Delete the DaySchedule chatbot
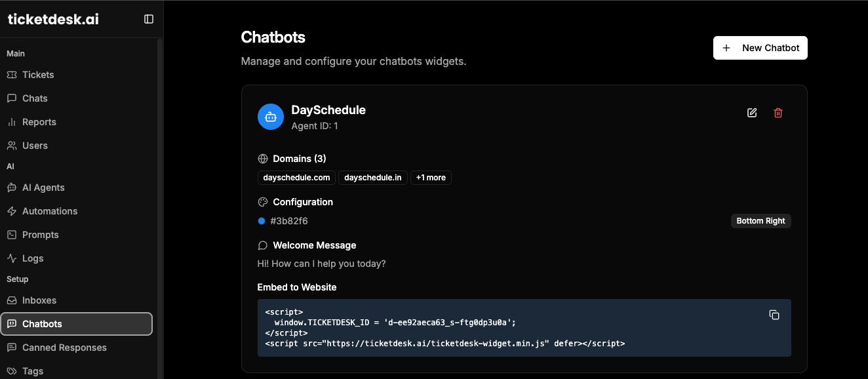Image resolution: width=868 pixels, height=379 pixels. tap(778, 113)
